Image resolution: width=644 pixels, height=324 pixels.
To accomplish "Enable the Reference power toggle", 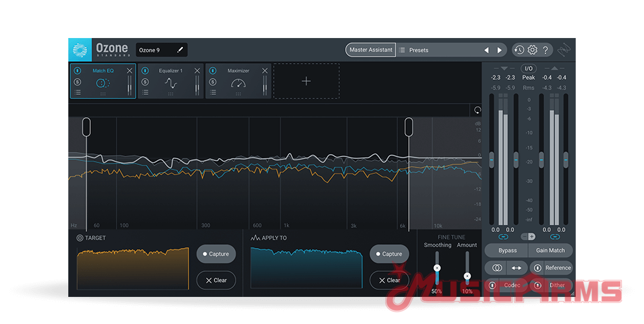I will tap(537, 267).
